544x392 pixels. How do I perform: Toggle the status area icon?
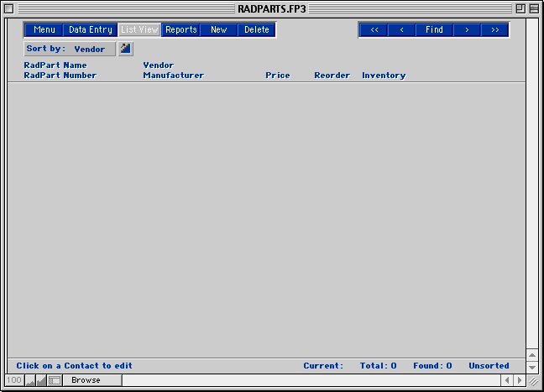pyautogui.click(x=55, y=380)
